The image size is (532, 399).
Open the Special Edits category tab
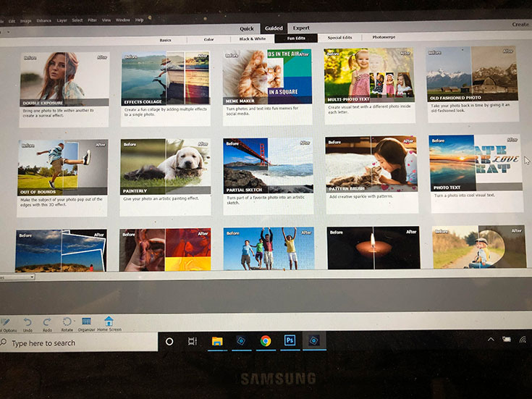339,38
